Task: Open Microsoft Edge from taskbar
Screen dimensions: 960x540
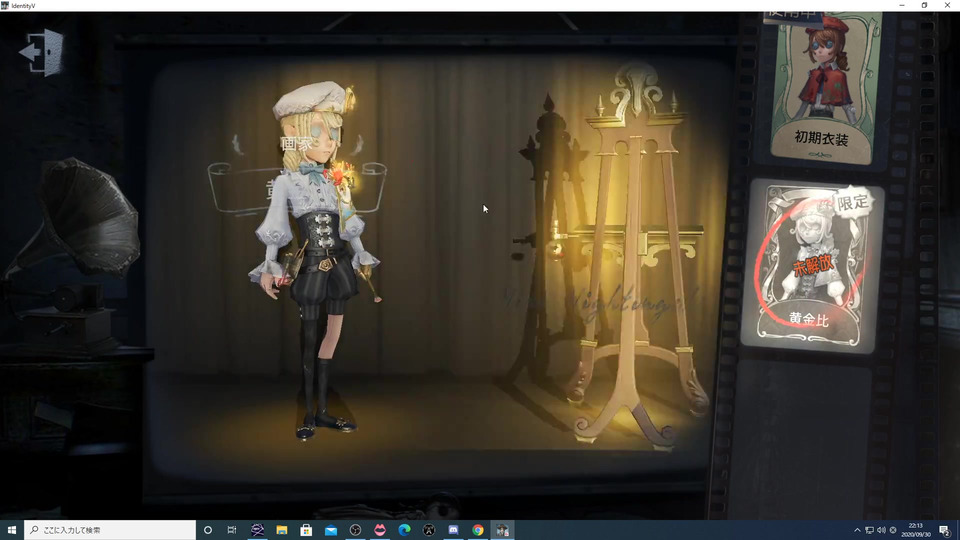Action: (x=404, y=530)
